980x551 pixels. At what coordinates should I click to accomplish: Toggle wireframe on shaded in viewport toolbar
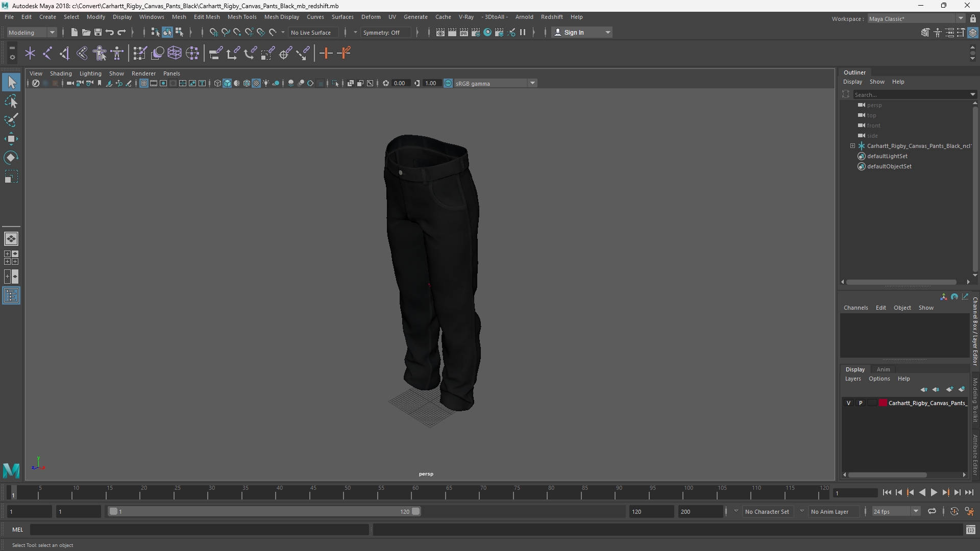click(247, 83)
